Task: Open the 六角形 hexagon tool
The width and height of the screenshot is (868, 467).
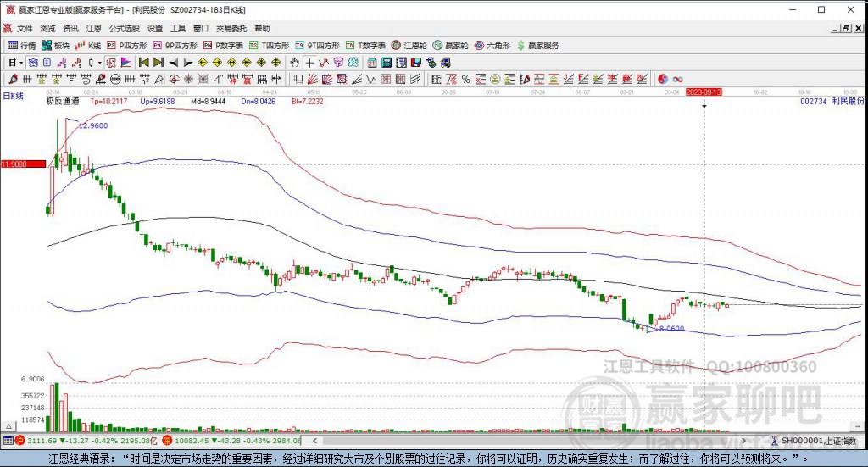Action: pyautogui.click(x=492, y=46)
